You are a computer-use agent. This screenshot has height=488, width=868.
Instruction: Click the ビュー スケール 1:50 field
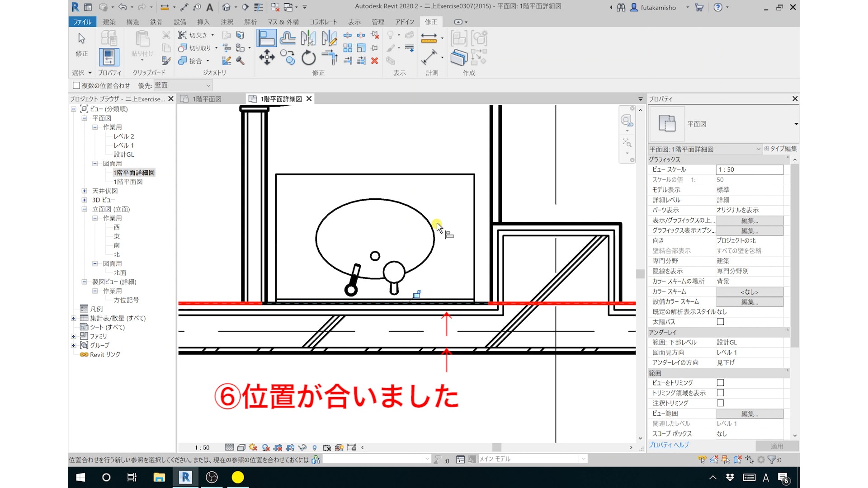point(749,169)
